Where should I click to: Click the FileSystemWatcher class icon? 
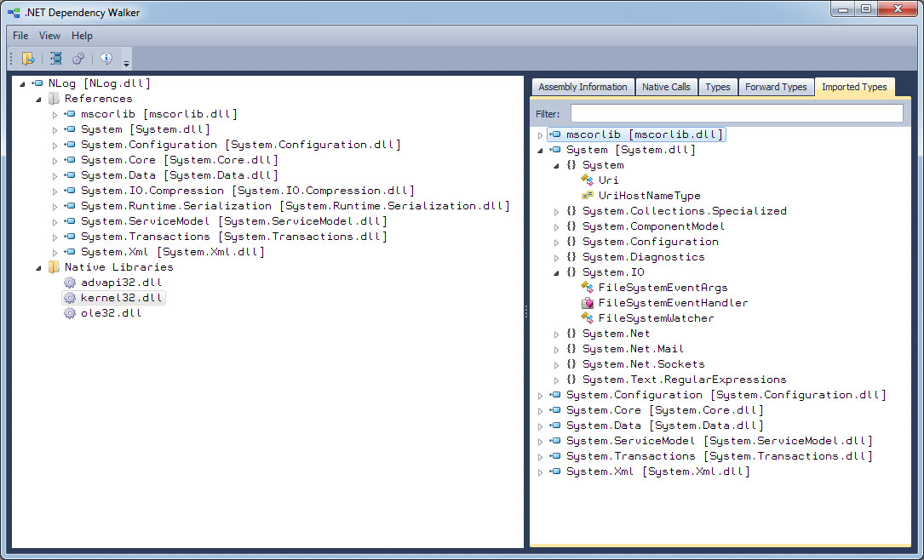(587, 317)
